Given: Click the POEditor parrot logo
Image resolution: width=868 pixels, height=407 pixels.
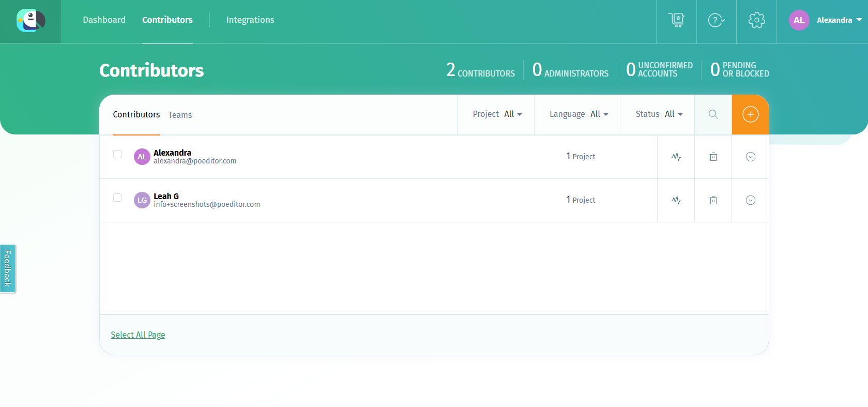Looking at the screenshot, I should coord(31,21).
